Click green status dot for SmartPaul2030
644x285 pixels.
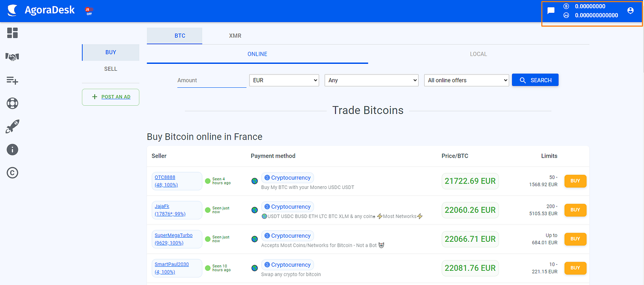pos(207,268)
